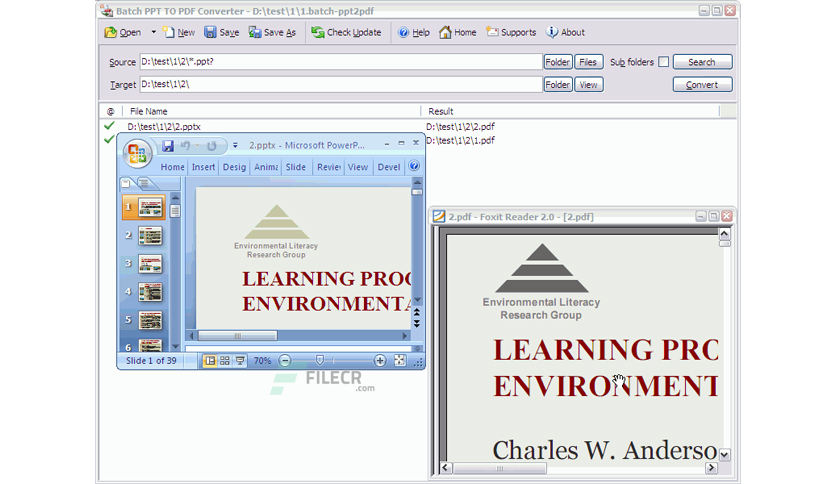Screen dimensions: 836x484
Task: Sort by the File Name column header
Action: [271, 111]
